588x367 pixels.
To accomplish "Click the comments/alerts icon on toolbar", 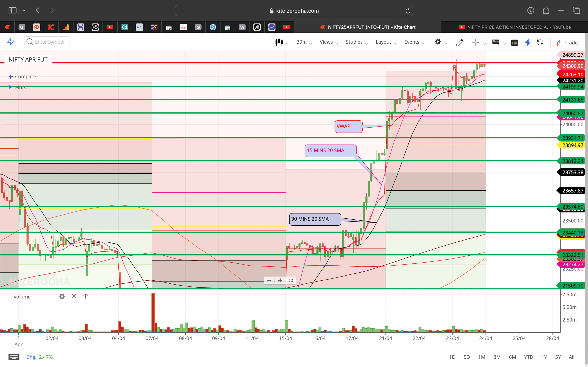I will coord(496,43).
